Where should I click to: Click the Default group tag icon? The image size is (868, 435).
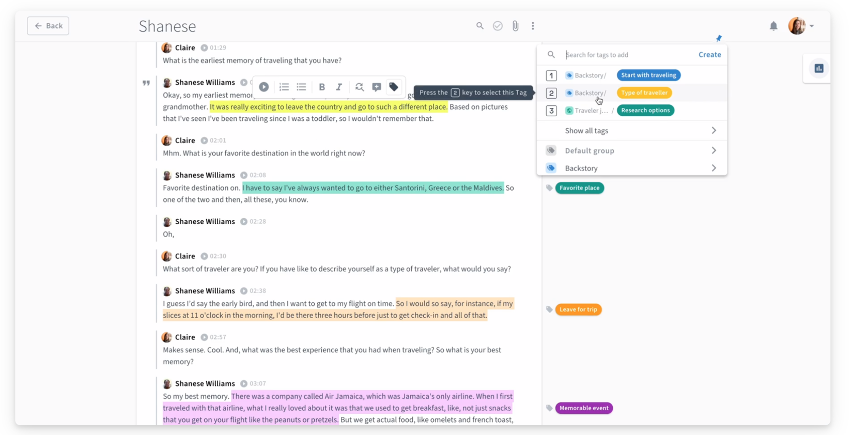tap(551, 150)
